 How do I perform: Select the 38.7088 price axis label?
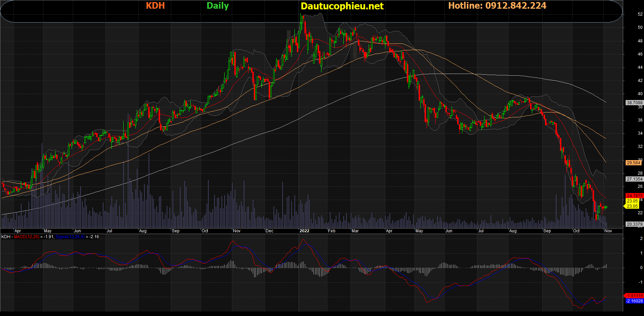coord(634,103)
